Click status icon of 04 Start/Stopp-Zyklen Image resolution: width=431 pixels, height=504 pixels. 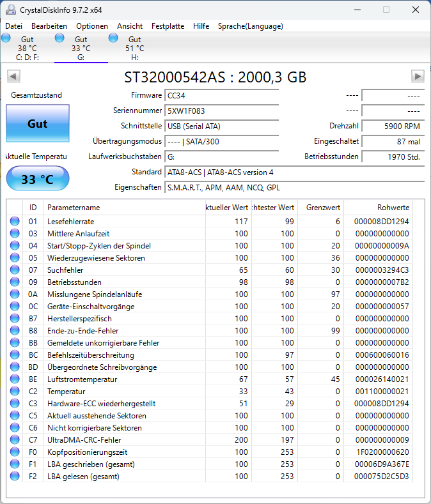click(15, 245)
